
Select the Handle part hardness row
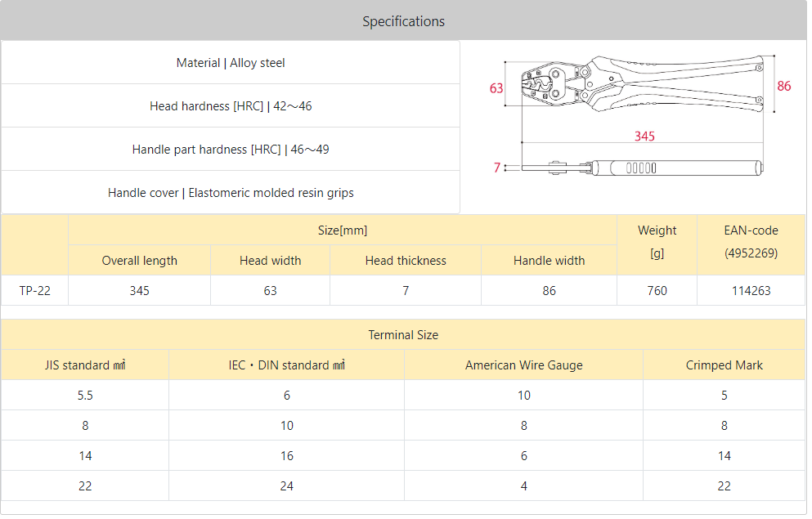[231, 150]
